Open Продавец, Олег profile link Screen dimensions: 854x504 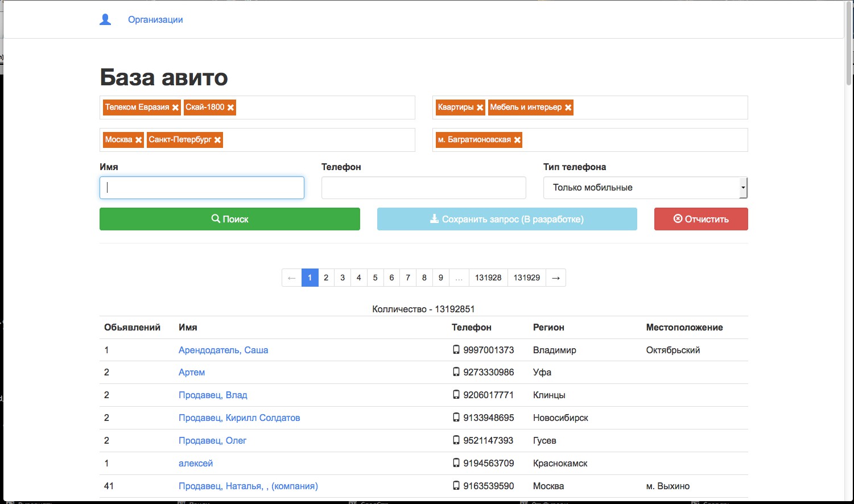pyautogui.click(x=212, y=440)
